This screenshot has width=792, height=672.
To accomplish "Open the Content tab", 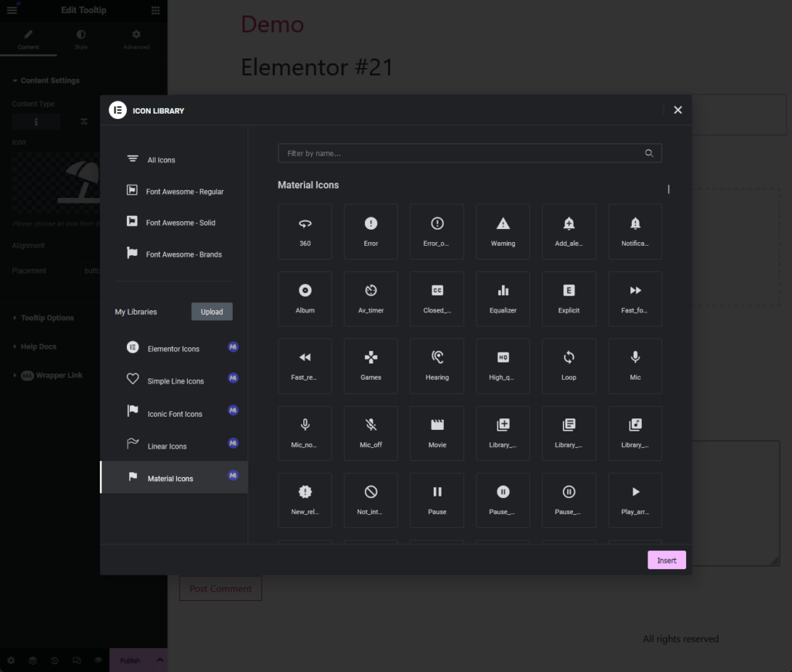I will click(29, 39).
